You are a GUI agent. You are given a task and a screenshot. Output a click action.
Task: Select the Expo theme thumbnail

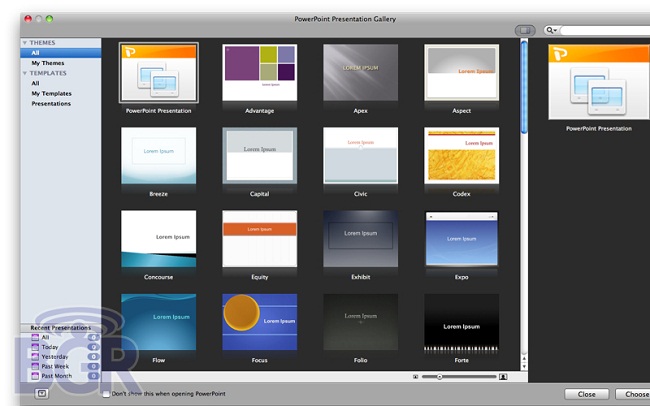[x=461, y=239]
